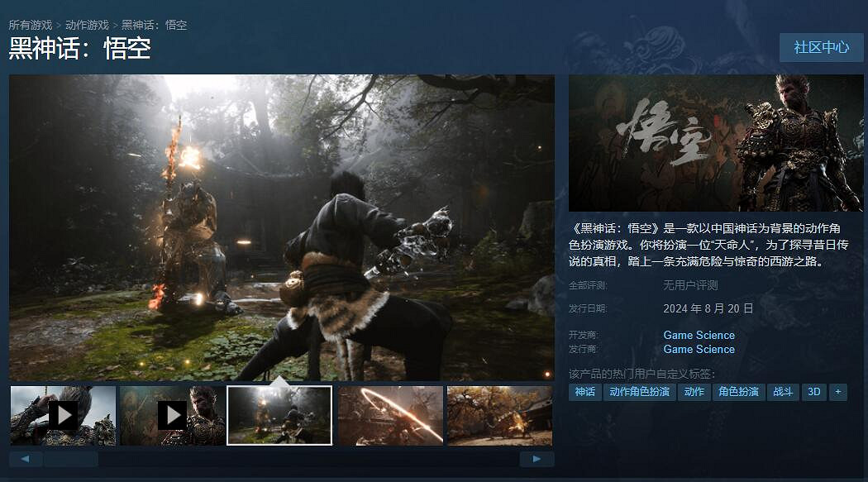Click the Game Science developer link
Image resolution: width=868 pixels, height=482 pixels.
tap(699, 335)
